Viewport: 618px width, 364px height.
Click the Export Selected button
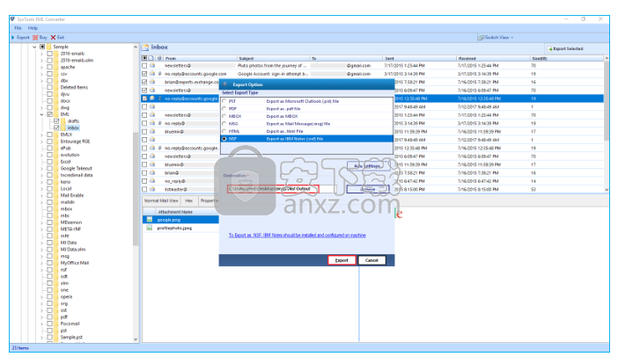point(565,48)
